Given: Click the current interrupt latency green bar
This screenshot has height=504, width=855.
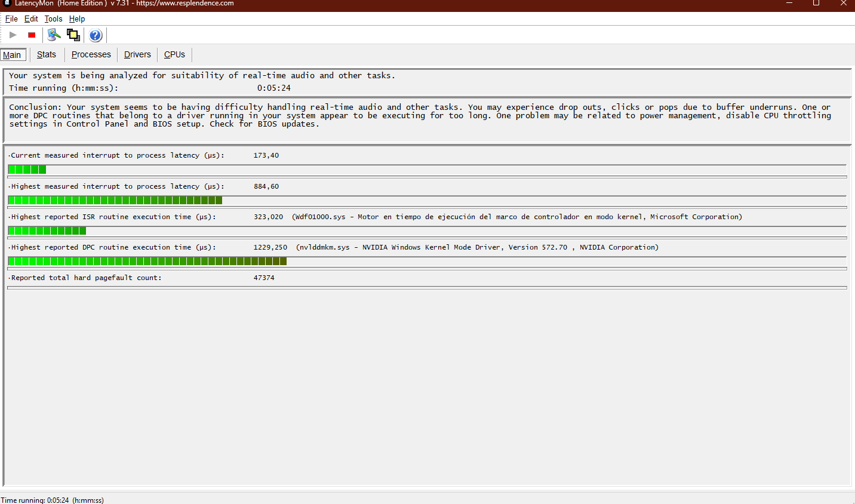Looking at the screenshot, I should pos(27,170).
